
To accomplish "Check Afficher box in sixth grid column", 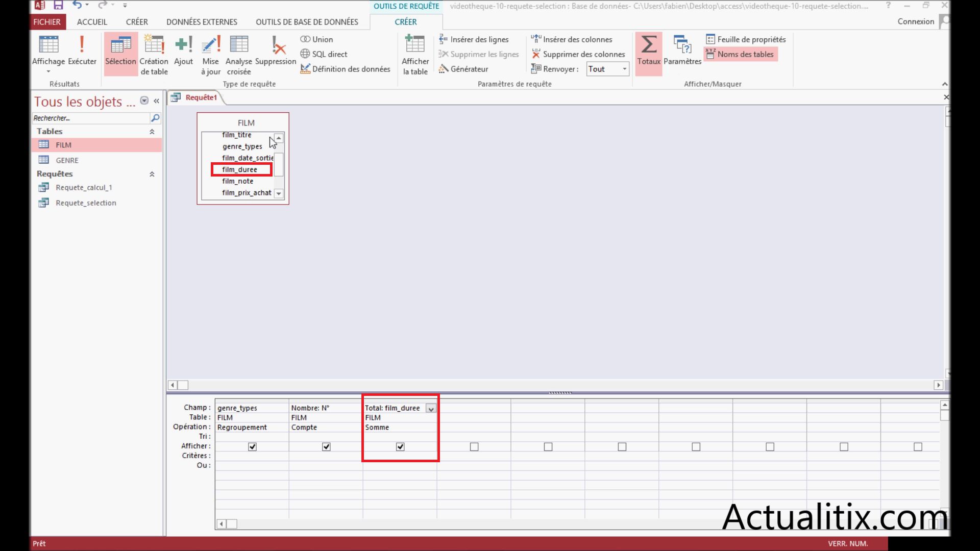I will (622, 446).
